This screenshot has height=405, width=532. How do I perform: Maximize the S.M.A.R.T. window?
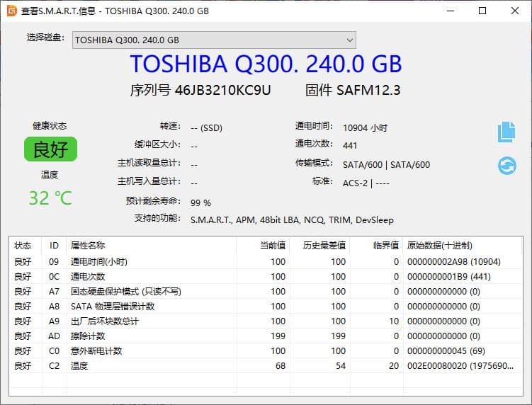coord(482,11)
